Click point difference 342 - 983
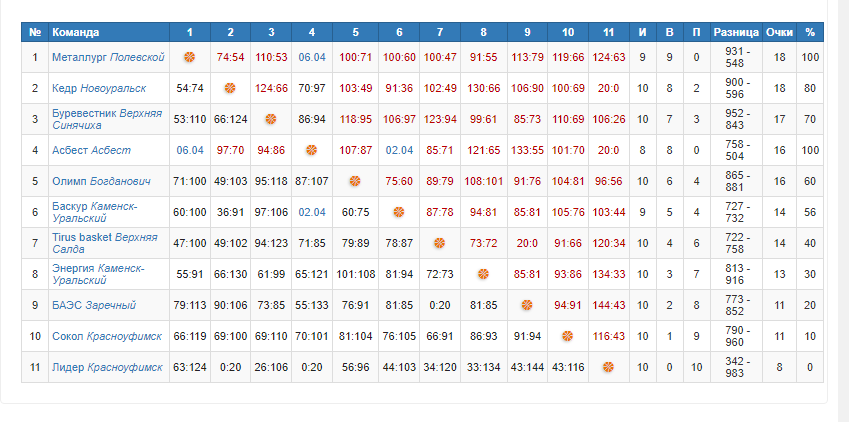Image resolution: width=849 pixels, height=422 pixels. pos(736,367)
